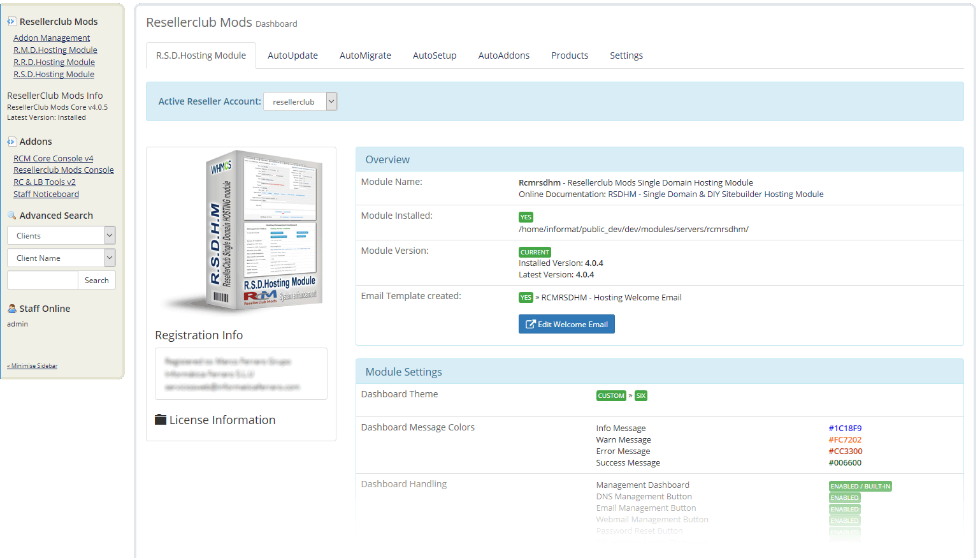Open the R.S.D.Hosting Module sidebar link
Image resolution: width=980 pixels, height=558 pixels.
(54, 75)
